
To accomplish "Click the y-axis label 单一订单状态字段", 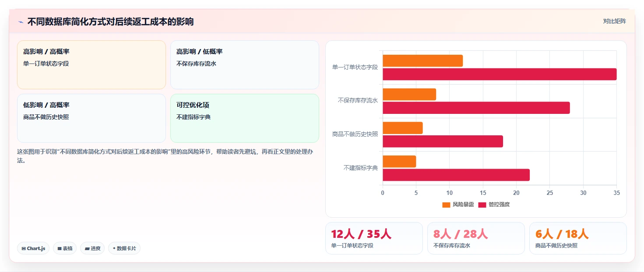I will (x=355, y=67).
